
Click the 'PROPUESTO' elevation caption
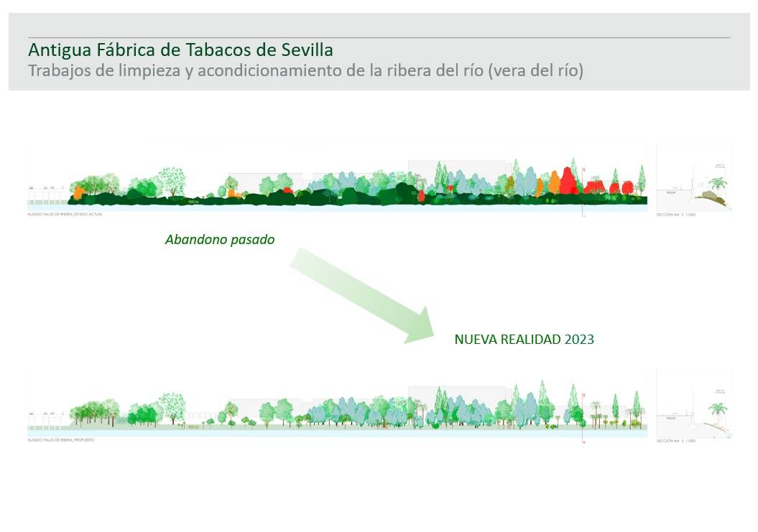tap(61, 439)
